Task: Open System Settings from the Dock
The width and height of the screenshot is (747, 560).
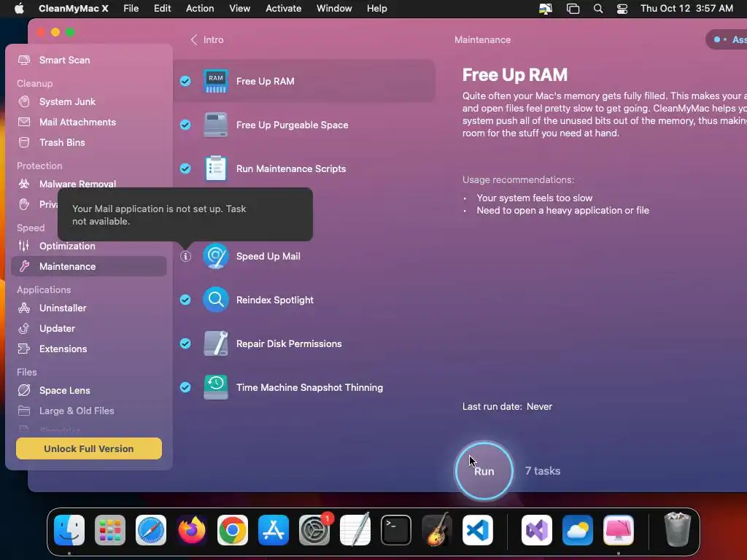Action: [314, 530]
